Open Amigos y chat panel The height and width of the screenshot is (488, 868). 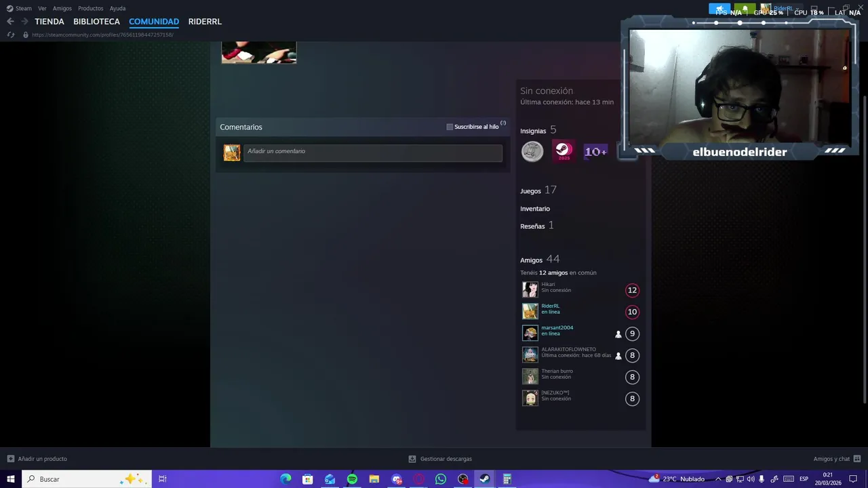click(x=837, y=459)
